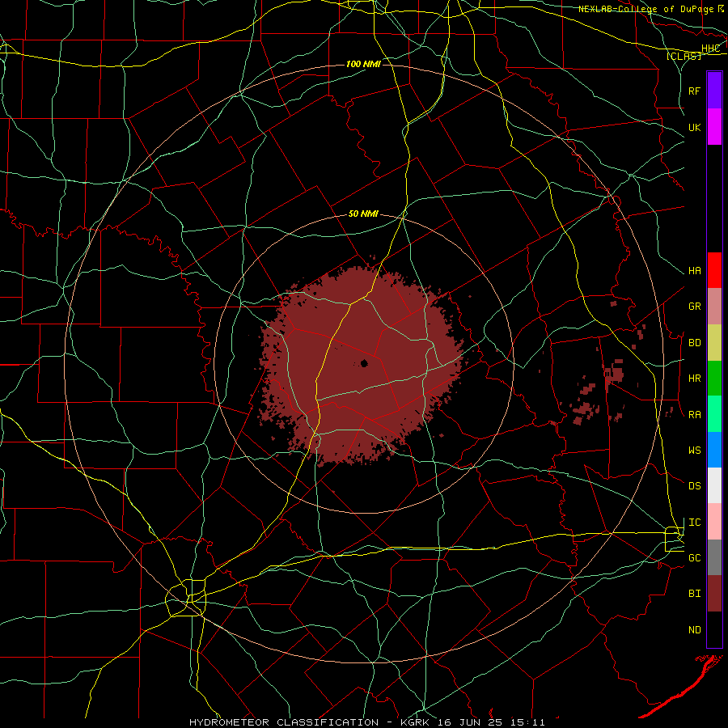
Task: Click the ND legend label
Action: pyautogui.click(x=694, y=630)
